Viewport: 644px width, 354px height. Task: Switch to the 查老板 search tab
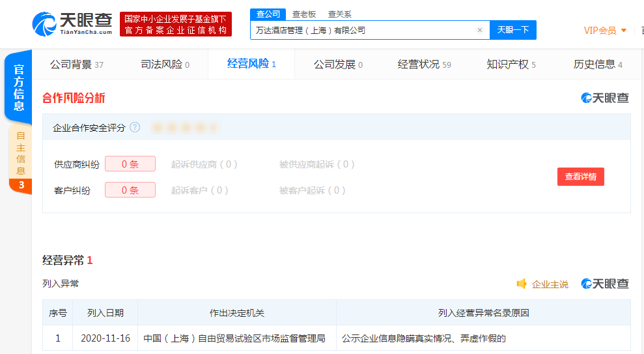point(304,14)
